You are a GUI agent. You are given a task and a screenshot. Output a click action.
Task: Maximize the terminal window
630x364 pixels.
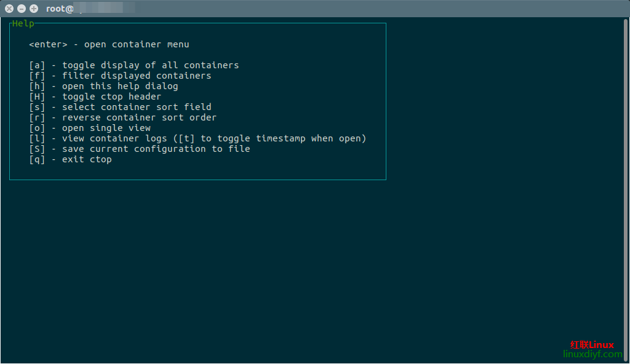(x=34, y=9)
